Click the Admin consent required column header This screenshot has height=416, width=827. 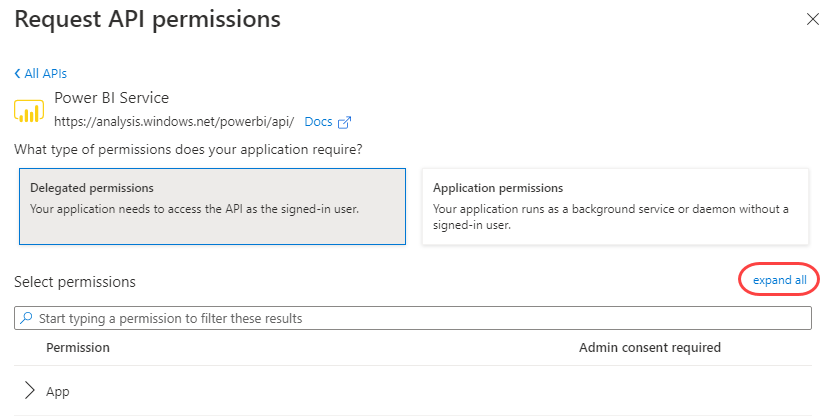tap(650, 348)
